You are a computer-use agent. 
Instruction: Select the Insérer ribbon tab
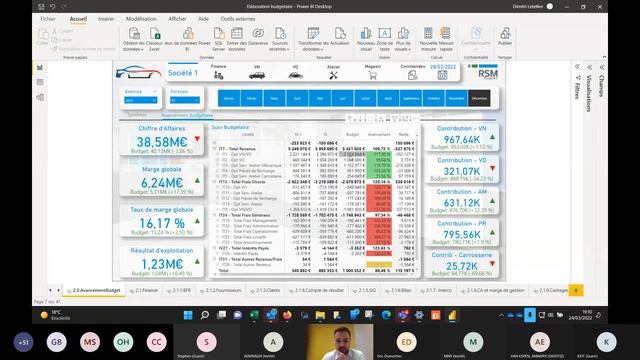click(106, 19)
